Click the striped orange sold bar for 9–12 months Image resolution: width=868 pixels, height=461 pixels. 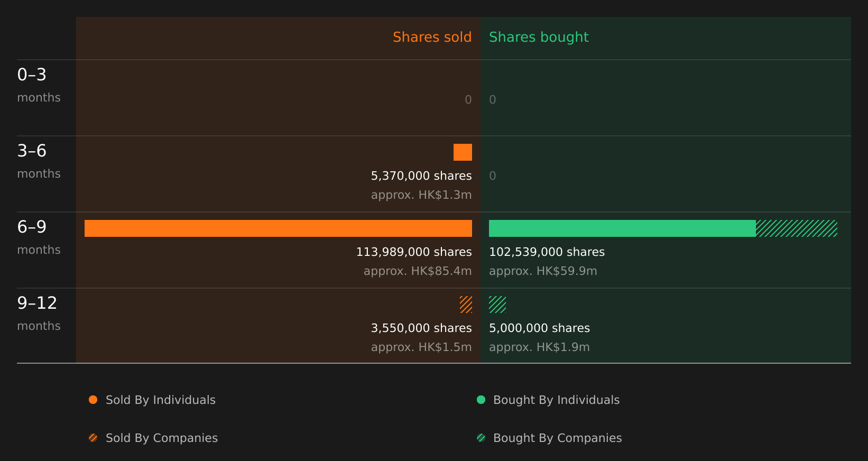[x=466, y=305]
